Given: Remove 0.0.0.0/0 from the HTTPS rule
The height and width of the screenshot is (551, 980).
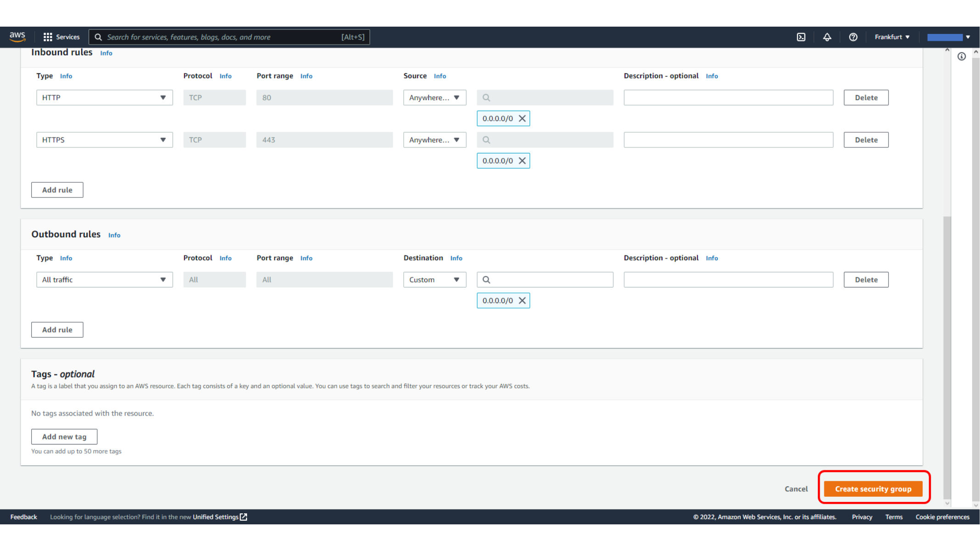Looking at the screenshot, I should pyautogui.click(x=522, y=161).
